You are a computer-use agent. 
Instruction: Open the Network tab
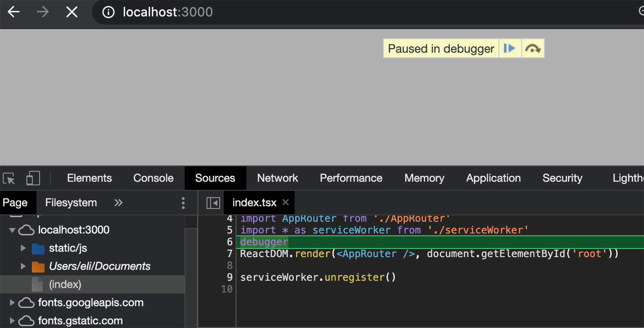[277, 178]
